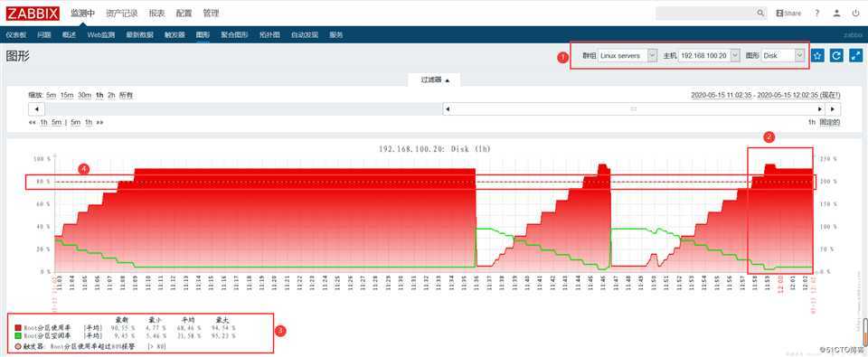Click the red Root分区使用率 legend swatch

(x=18, y=328)
